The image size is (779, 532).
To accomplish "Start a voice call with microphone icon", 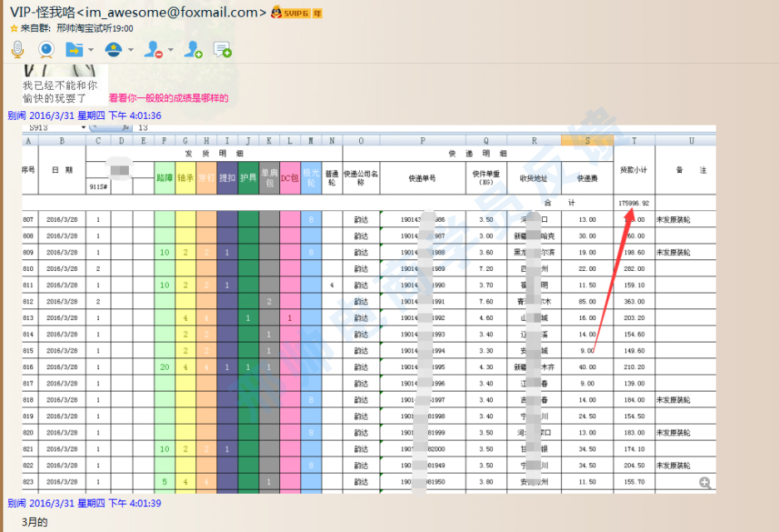I will [17, 50].
